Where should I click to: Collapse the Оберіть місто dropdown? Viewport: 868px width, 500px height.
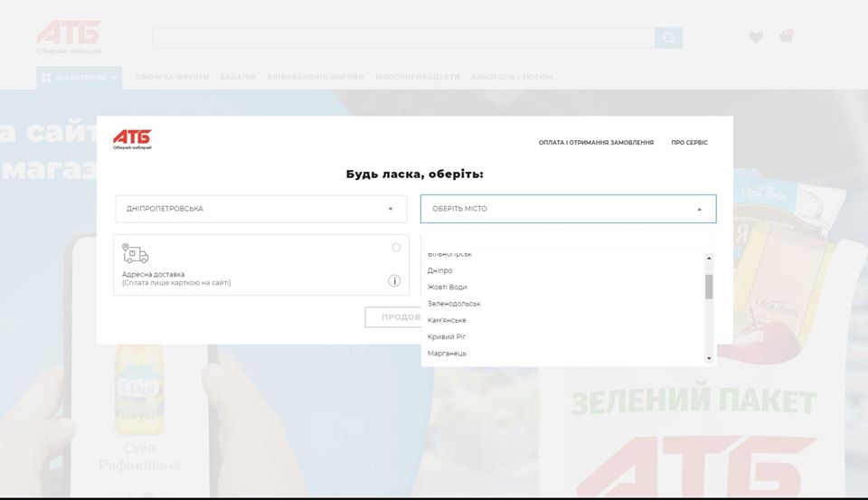point(568,209)
